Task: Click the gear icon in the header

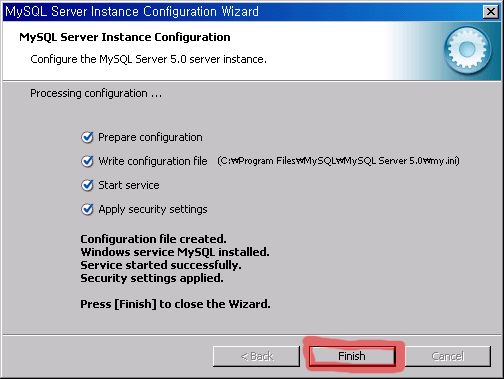Action: tap(467, 50)
